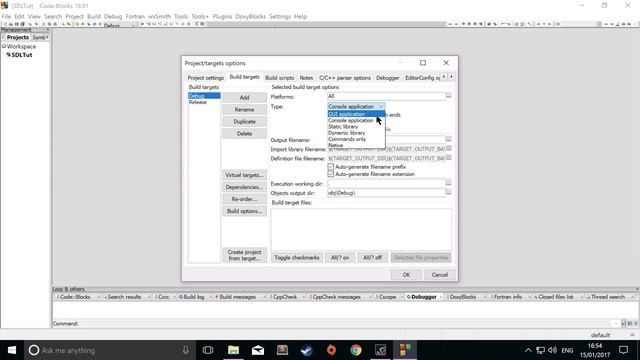This screenshot has height=360, width=640.
Task: Open the Build menu
Action: (x=94, y=16)
